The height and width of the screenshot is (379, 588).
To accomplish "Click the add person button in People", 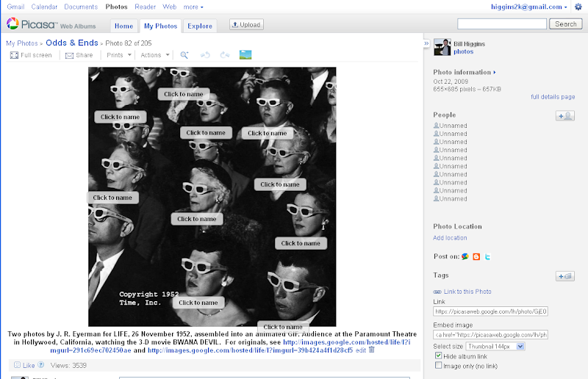I will [x=565, y=116].
